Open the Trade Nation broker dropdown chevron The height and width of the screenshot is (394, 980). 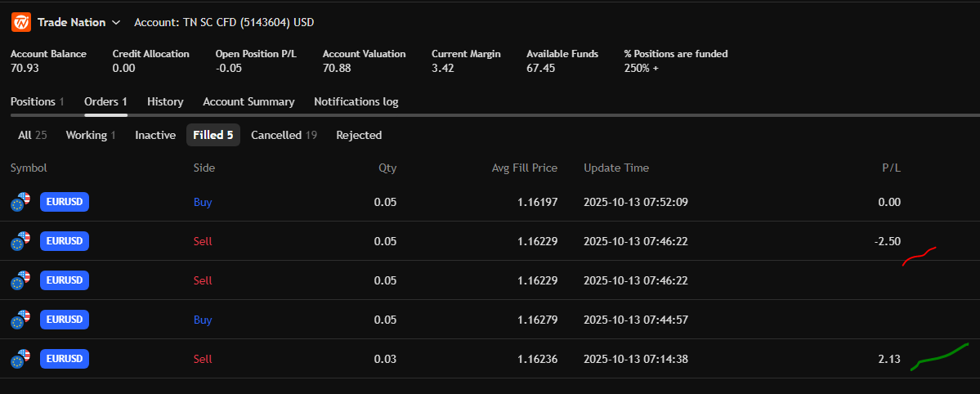(x=116, y=23)
